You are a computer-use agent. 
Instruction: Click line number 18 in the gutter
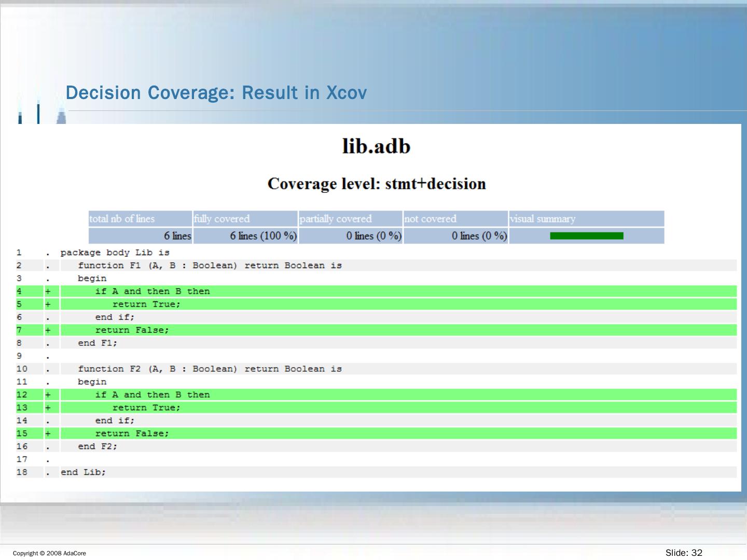(22, 472)
